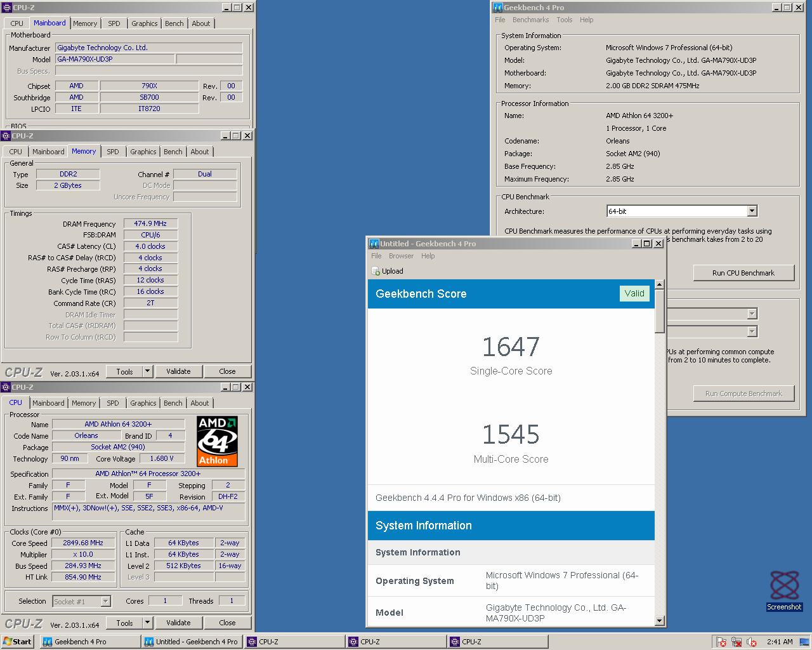Open Browser menu in Untitled Geekbench window
Viewport: 812px width, 650px height.
point(401,256)
